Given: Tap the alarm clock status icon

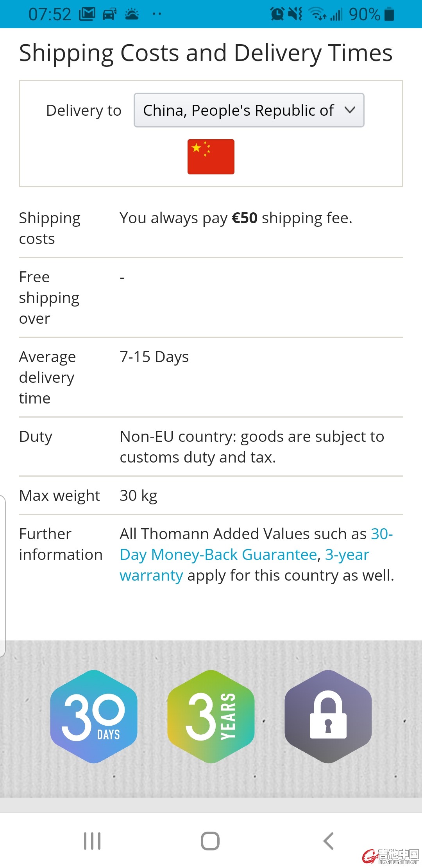Looking at the screenshot, I should [277, 14].
